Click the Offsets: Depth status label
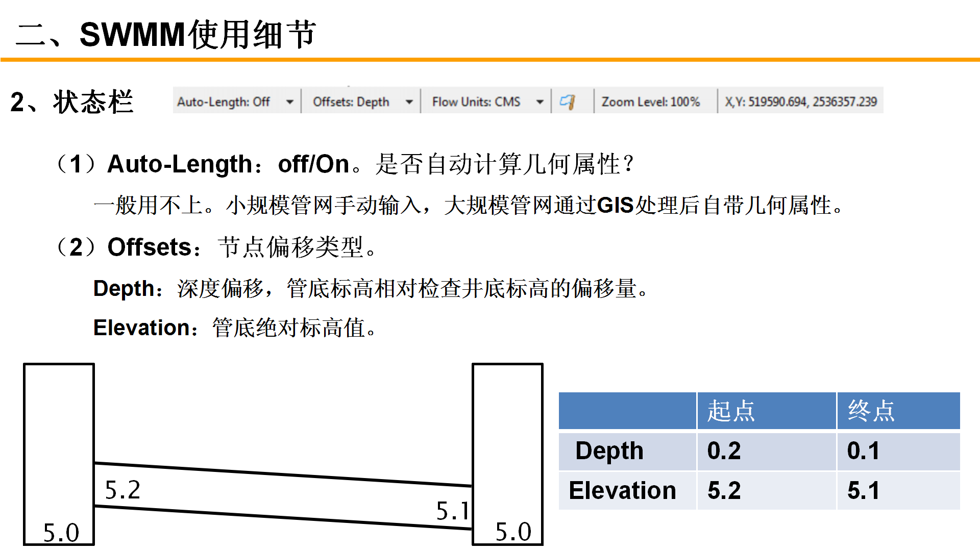 point(351,102)
